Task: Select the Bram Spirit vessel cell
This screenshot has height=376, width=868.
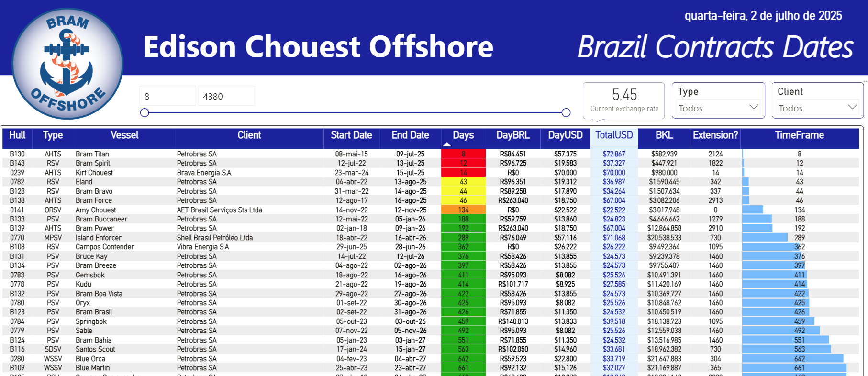Action: pos(93,163)
